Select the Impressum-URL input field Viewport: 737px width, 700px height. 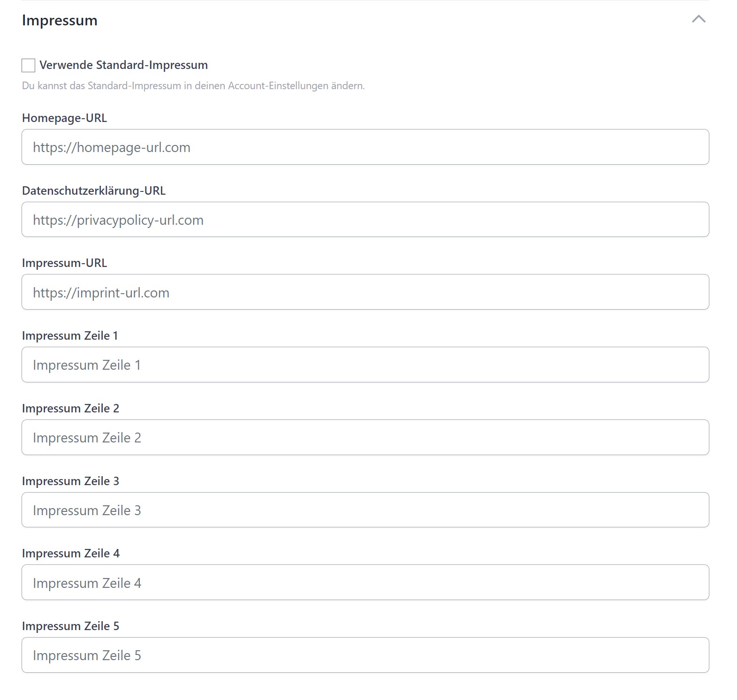click(365, 292)
